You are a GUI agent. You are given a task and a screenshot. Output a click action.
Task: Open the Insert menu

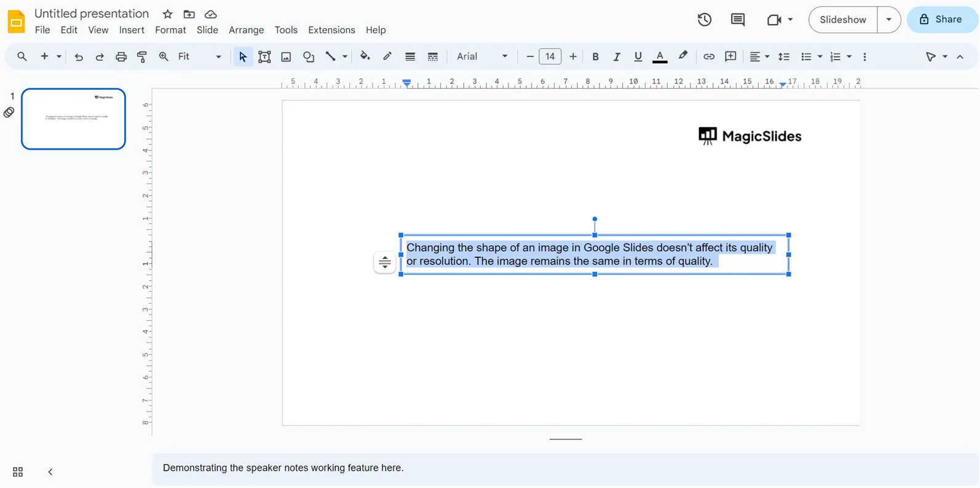132,30
